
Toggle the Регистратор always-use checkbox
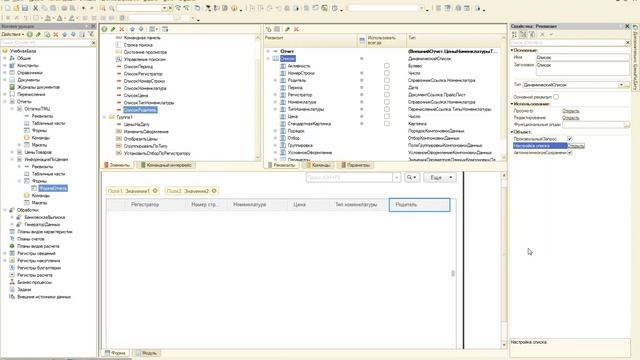(x=387, y=95)
